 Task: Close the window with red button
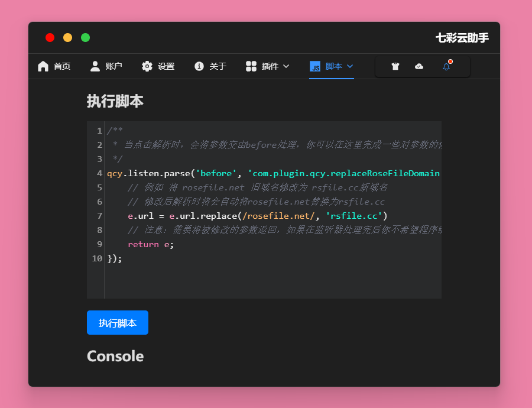50,38
